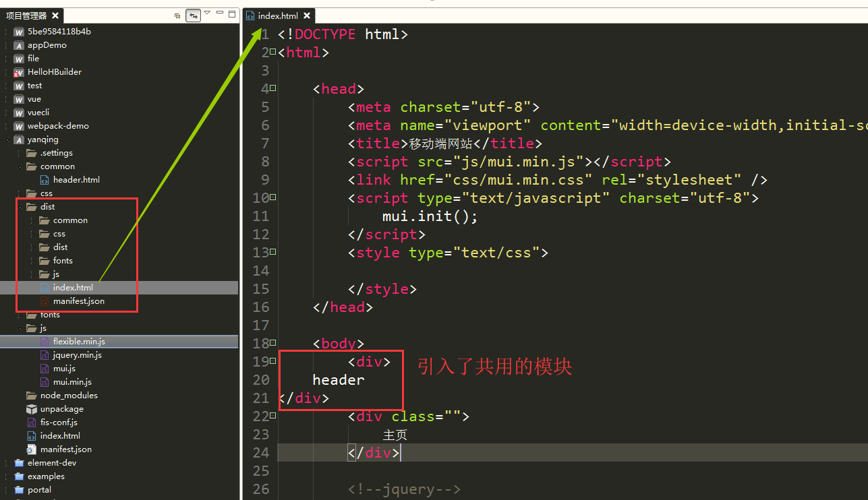Click the word header on line 20
Image resolution: width=868 pixels, height=500 pixels.
pyautogui.click(x=339, y=380)
